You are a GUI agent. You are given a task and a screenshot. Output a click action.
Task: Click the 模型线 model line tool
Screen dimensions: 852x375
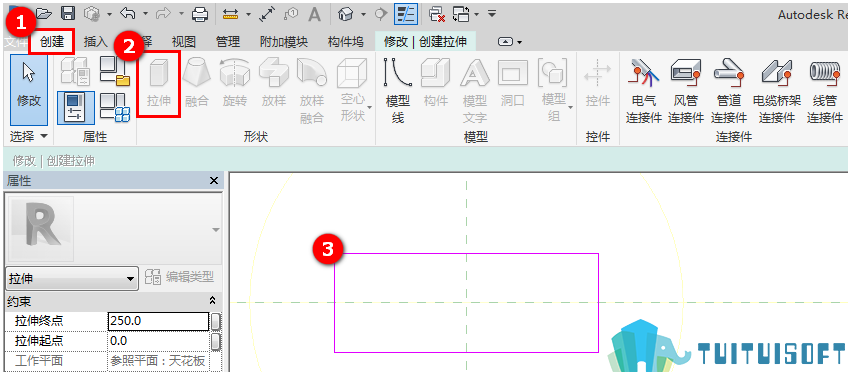click(398, 90)
